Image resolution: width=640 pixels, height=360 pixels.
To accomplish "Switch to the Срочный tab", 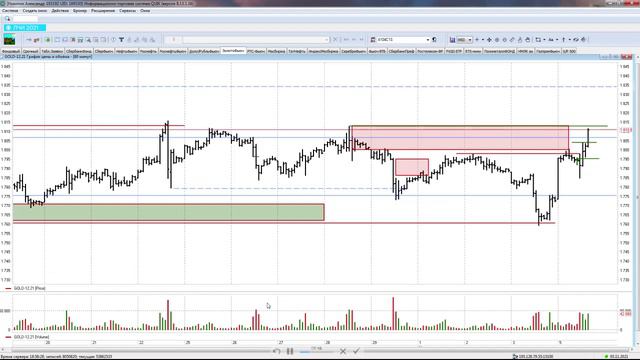I will click(31, 51).
